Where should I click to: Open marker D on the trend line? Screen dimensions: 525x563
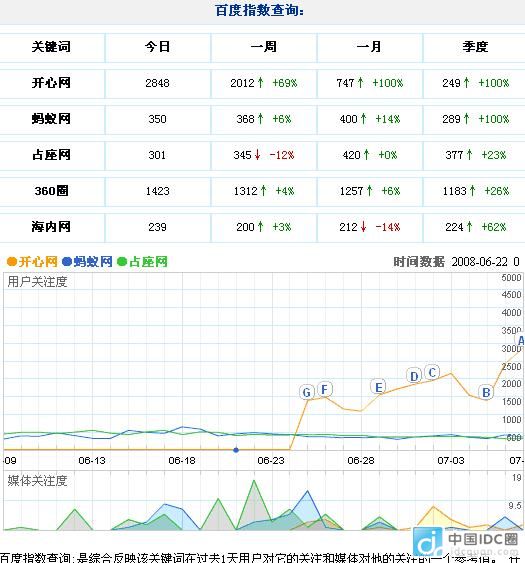414,376
